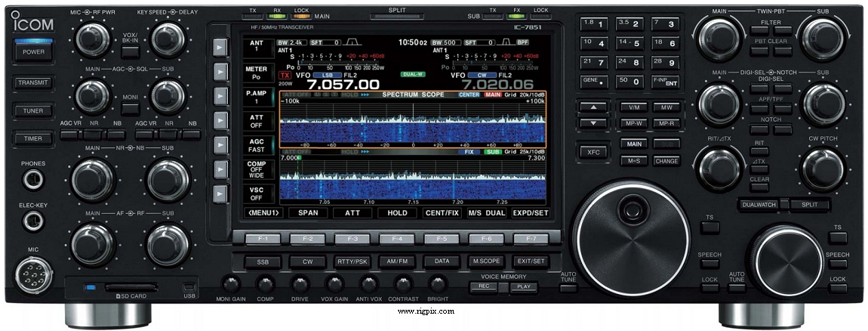The height and width of the screenshot is (331, 868).
Task: Select HOLD on the screen's function bar
Action: [398, 212]
